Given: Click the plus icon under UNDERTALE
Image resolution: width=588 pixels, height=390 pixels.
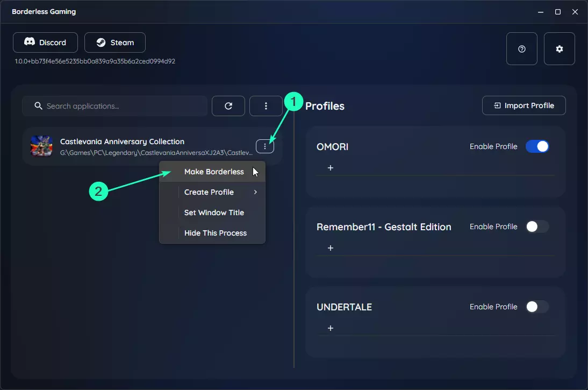Looking at the screenshot, I should click(331, 328).
